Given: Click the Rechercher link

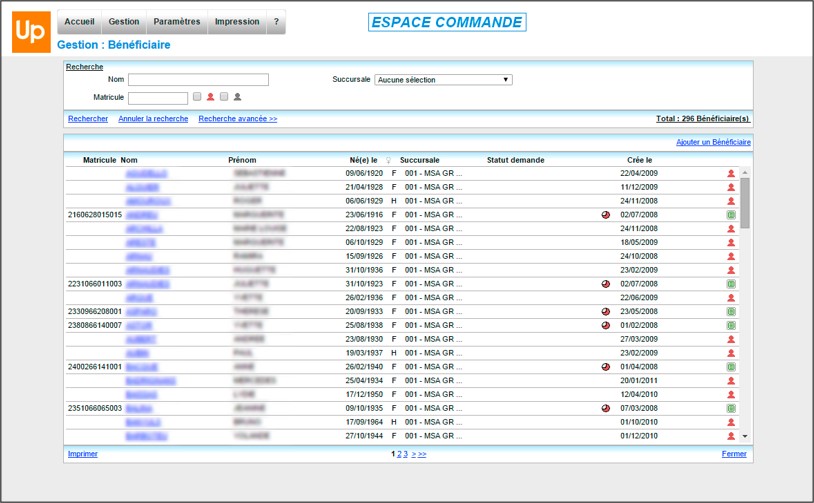Looking at the screenshot, I should (x=88, y=119).
